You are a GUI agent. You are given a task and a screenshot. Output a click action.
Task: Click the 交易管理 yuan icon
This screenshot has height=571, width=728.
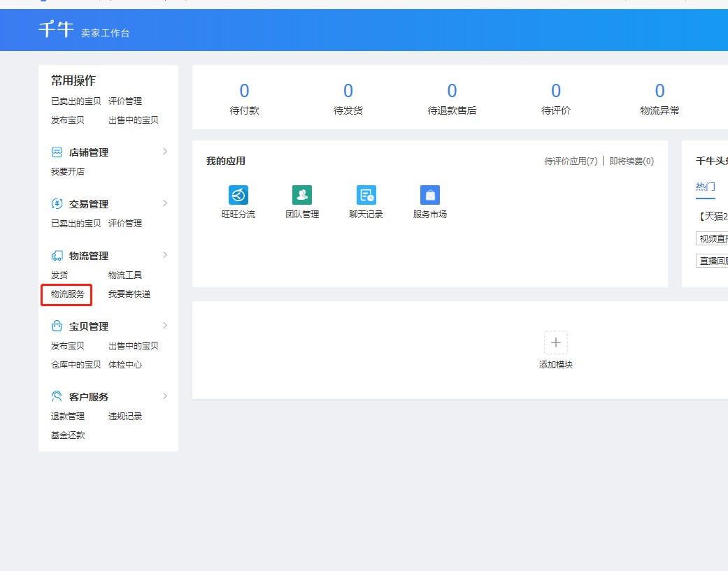[57, 204]
